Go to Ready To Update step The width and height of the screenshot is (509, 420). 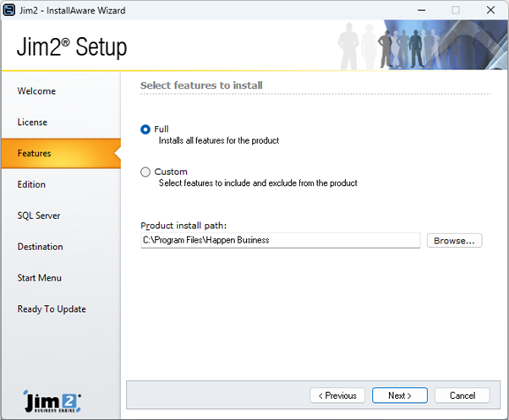(x=52, y=309)
